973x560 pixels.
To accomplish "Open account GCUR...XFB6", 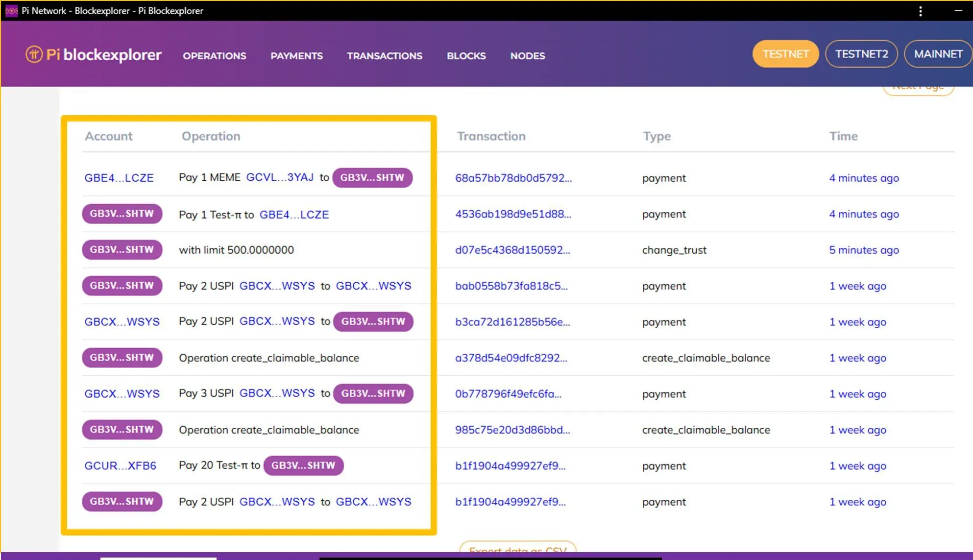I will [120, 465].
